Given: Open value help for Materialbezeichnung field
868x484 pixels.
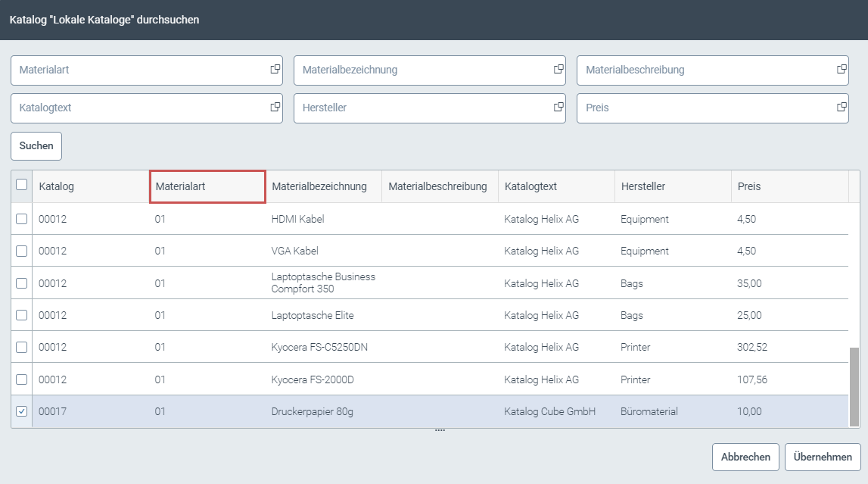Looking at the screenshot, I should click(558, 70).
